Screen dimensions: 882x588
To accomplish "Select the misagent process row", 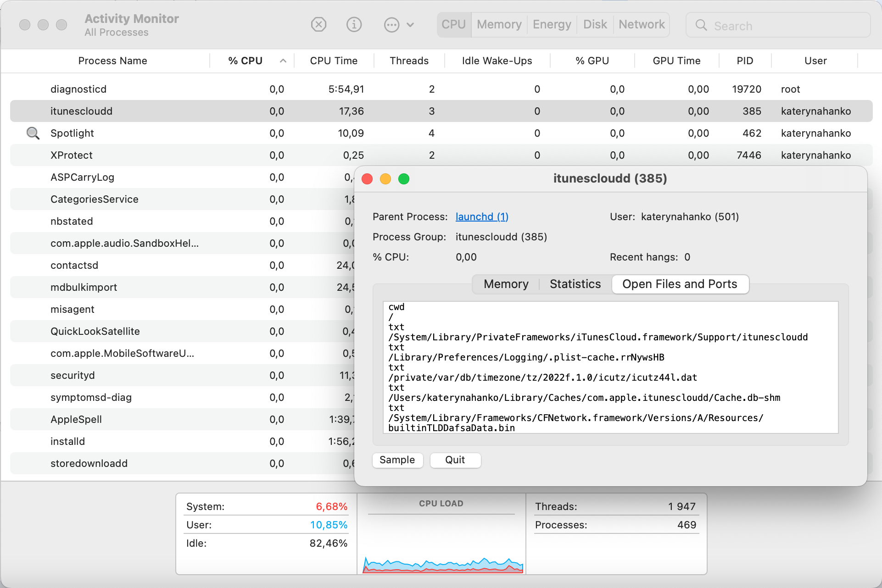I will (x=182, y=309).
